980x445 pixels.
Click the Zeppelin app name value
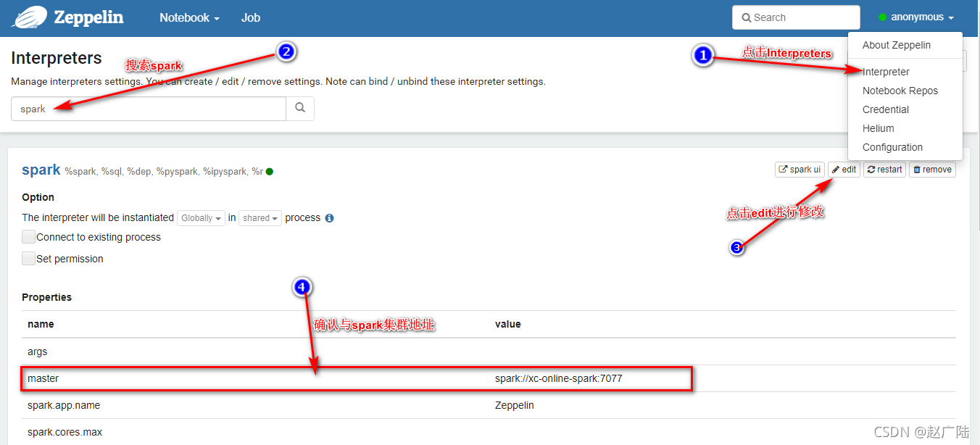515,405
